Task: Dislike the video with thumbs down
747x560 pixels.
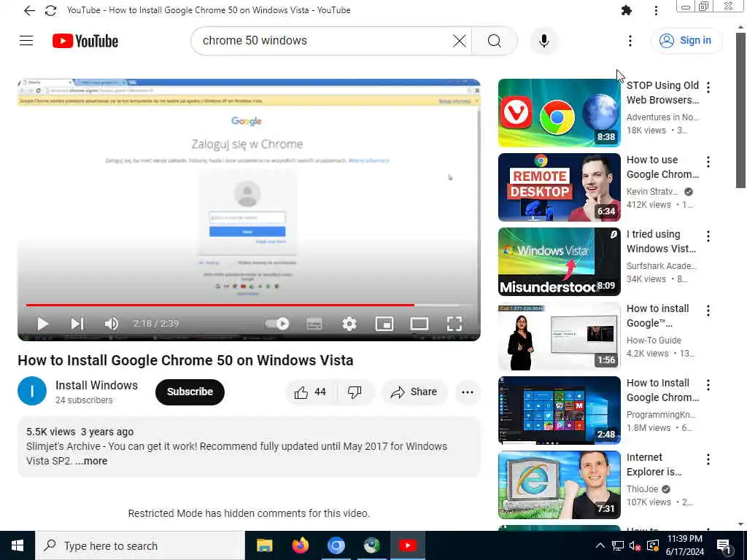Action: pos(355,392)
